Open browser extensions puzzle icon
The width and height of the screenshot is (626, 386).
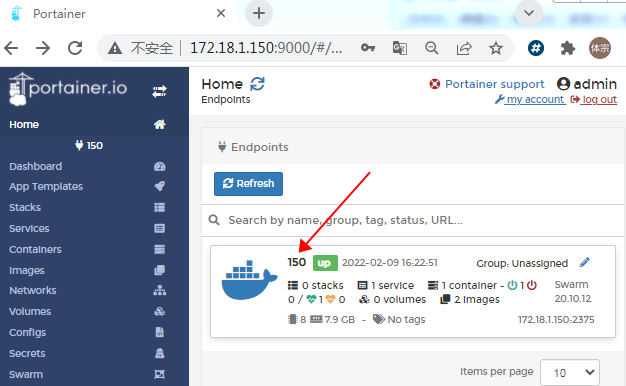tap(567, 48)
